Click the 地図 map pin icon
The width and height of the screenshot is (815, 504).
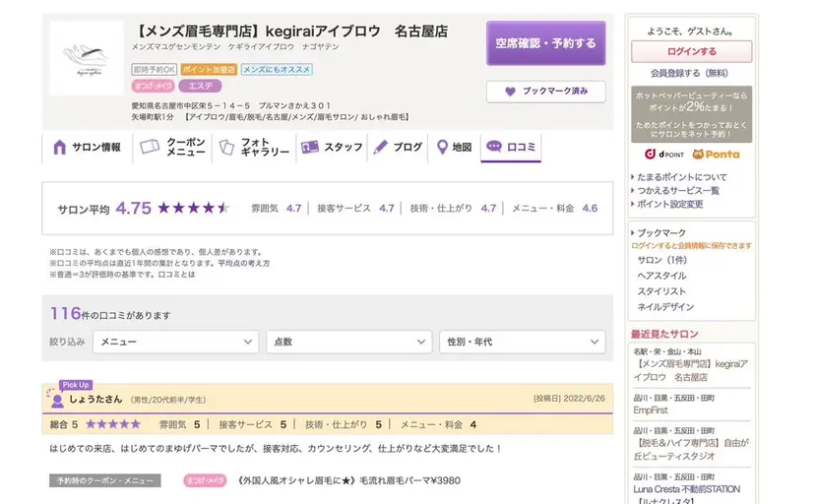442,148
